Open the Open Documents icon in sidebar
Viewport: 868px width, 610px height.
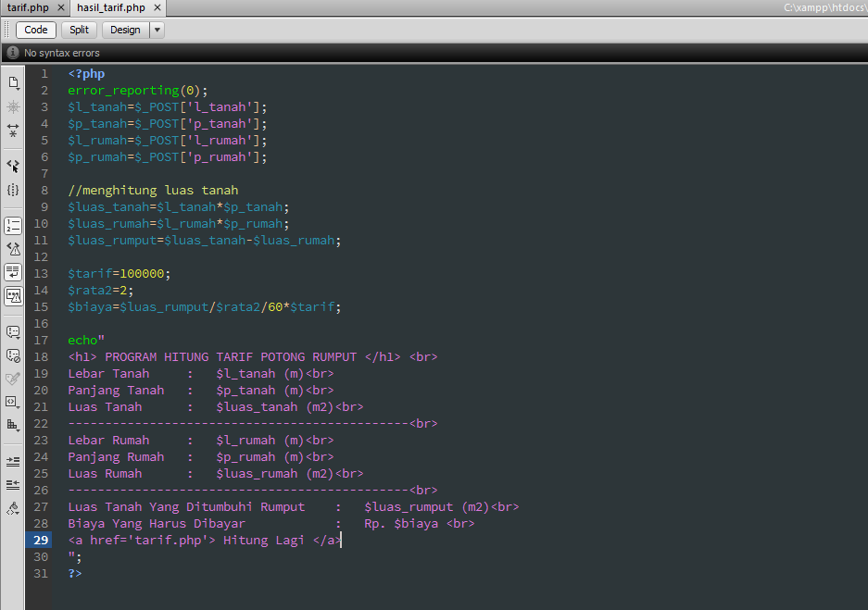pos(13,82)
